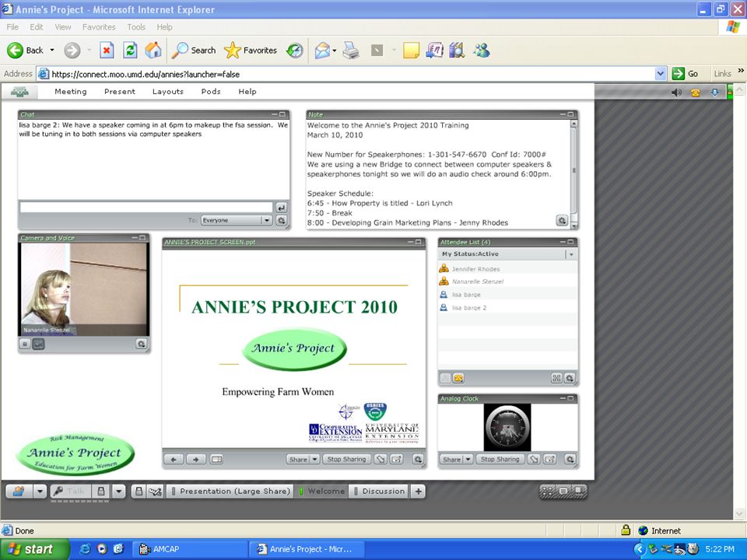Select the Welcome layout tab

(x=322, y=492)
